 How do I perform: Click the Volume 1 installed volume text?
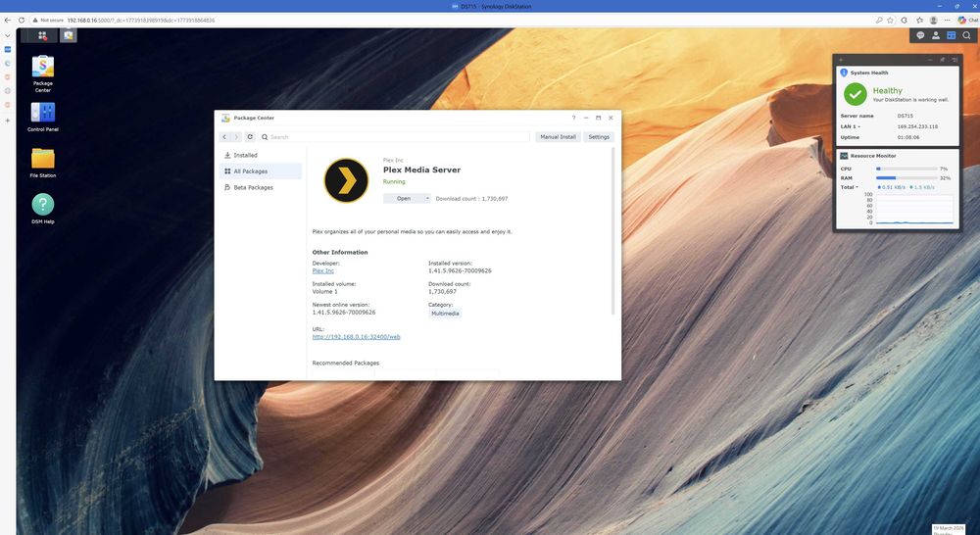pyautogui.click(x=325, y=291)
